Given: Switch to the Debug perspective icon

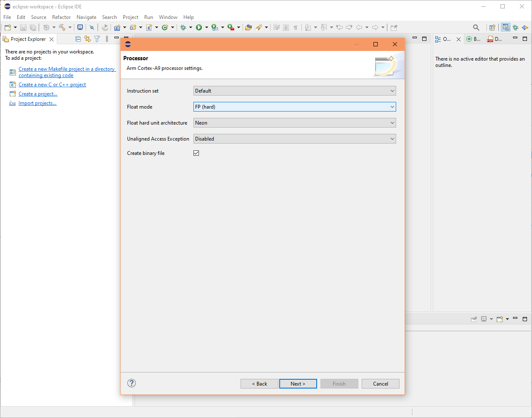Looking at the screenshot, I should click(x=516, y=27).
